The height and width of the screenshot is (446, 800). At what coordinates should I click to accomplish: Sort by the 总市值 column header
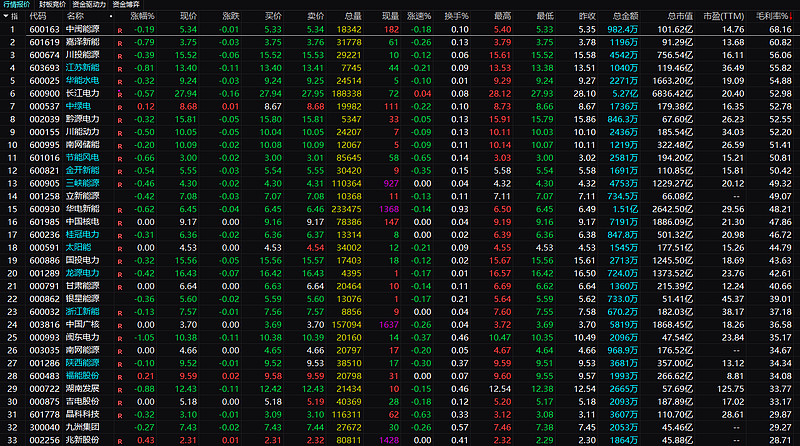680,16
